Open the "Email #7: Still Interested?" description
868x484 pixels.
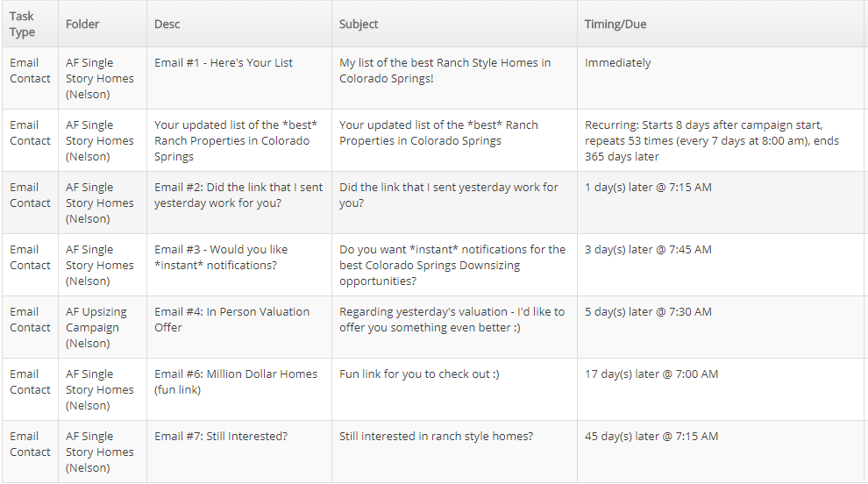221,437
